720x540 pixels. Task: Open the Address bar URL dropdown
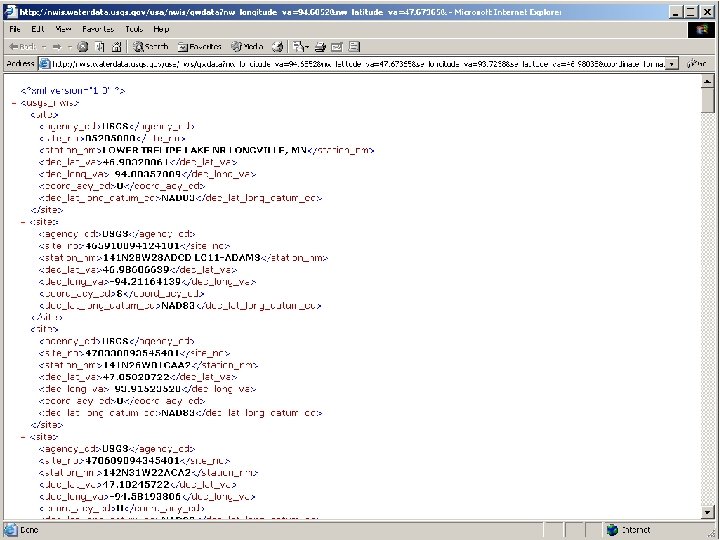[671, 64]
